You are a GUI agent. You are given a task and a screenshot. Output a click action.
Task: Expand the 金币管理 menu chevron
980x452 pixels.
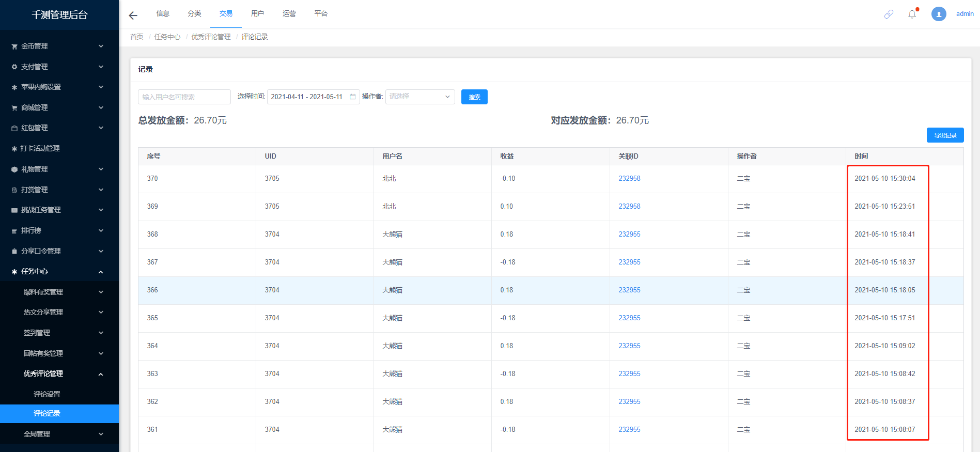(x=101, y=46)
